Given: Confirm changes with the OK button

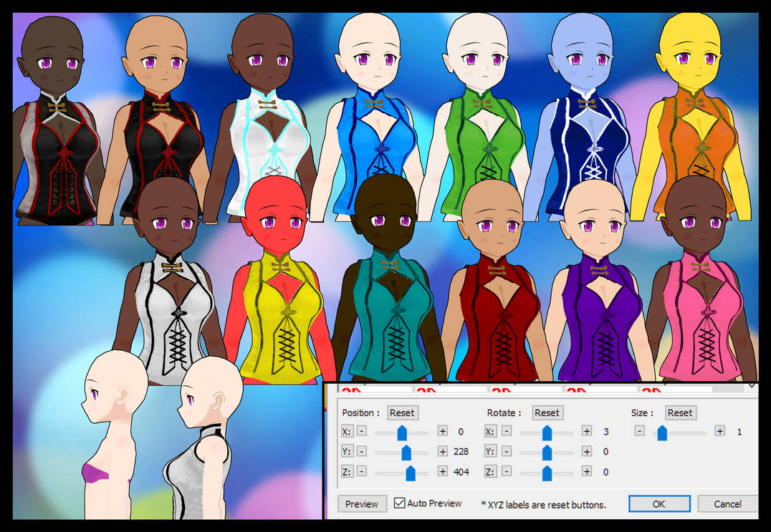Looking at the screenshot, I should coord(659,504).
